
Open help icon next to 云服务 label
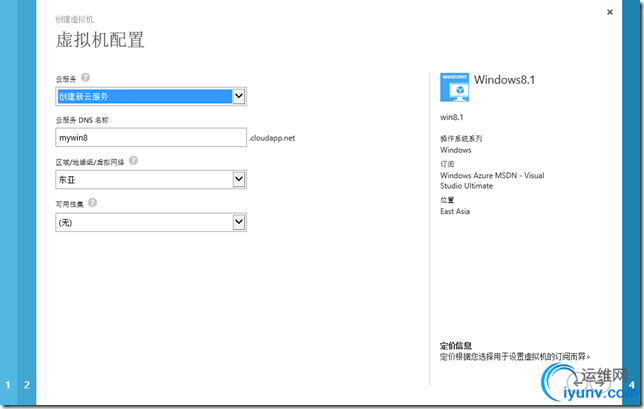pos(85,77)
